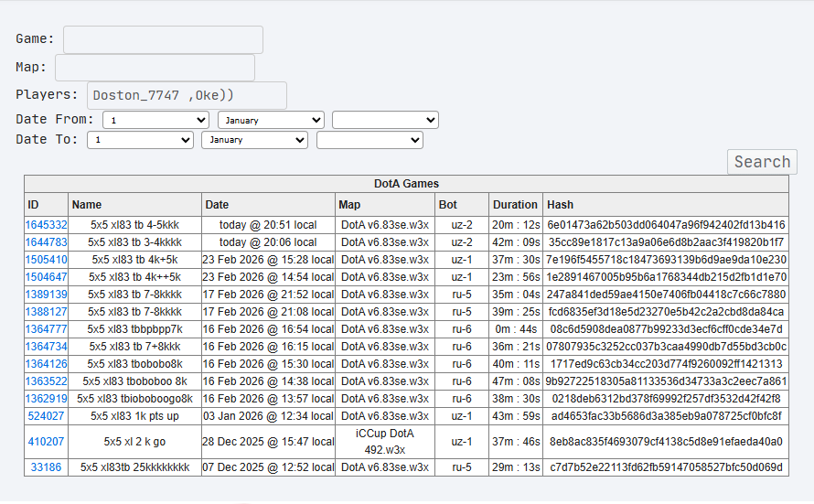Click the Search button
Screen dimensions: 814x504
click(762, 162)
